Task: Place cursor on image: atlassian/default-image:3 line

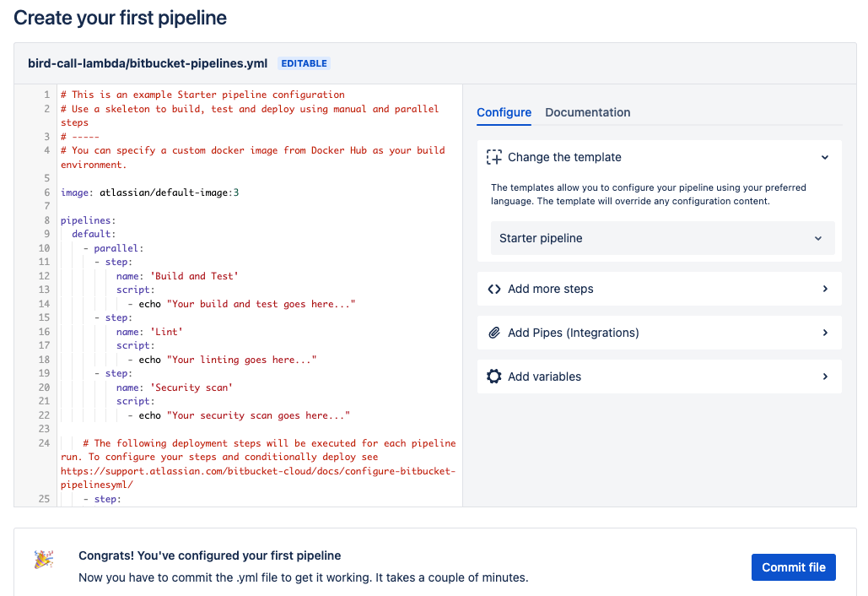Action: click(149, 192)
